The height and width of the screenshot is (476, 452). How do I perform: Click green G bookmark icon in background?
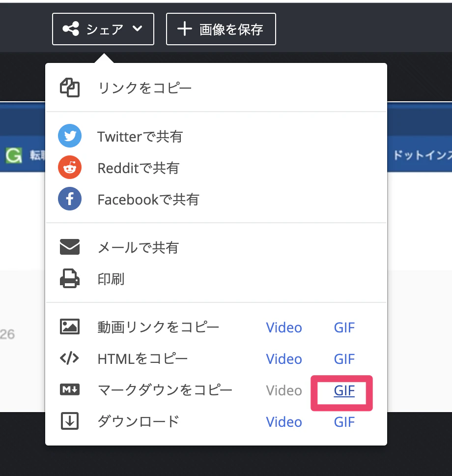14,155
